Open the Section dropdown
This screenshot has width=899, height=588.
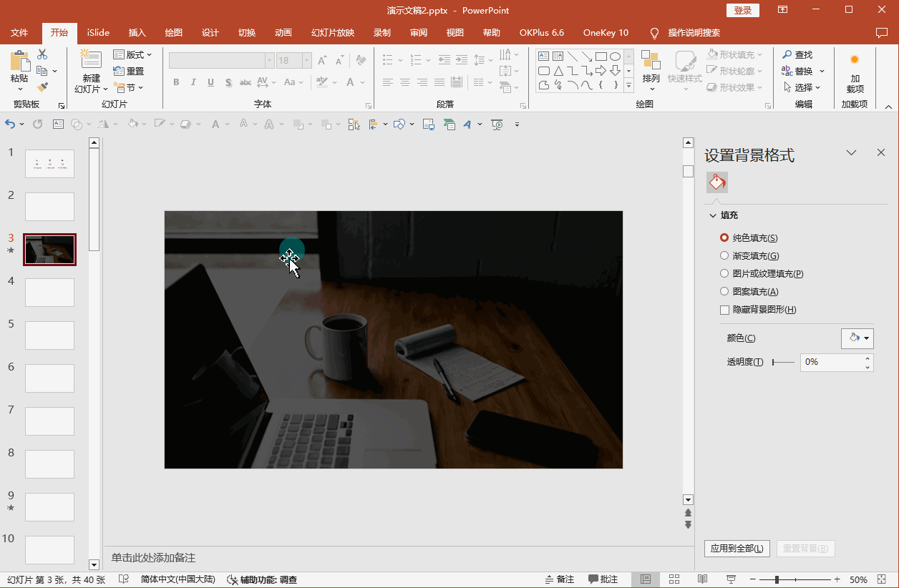click(x=129, y=87)
